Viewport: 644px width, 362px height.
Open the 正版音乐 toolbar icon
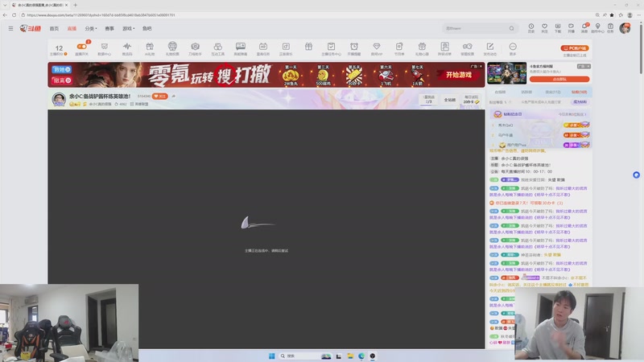click(286, 48)
